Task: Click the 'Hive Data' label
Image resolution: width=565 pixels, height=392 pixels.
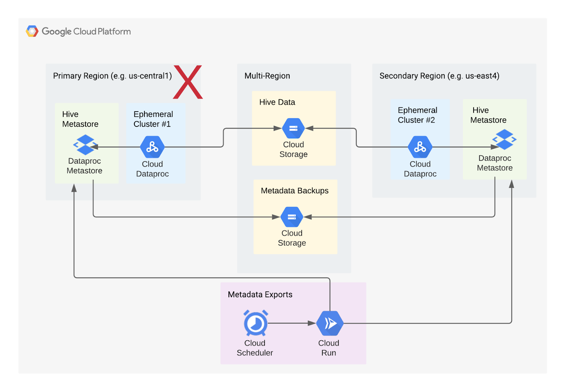Action: click(x=277, y=102)
